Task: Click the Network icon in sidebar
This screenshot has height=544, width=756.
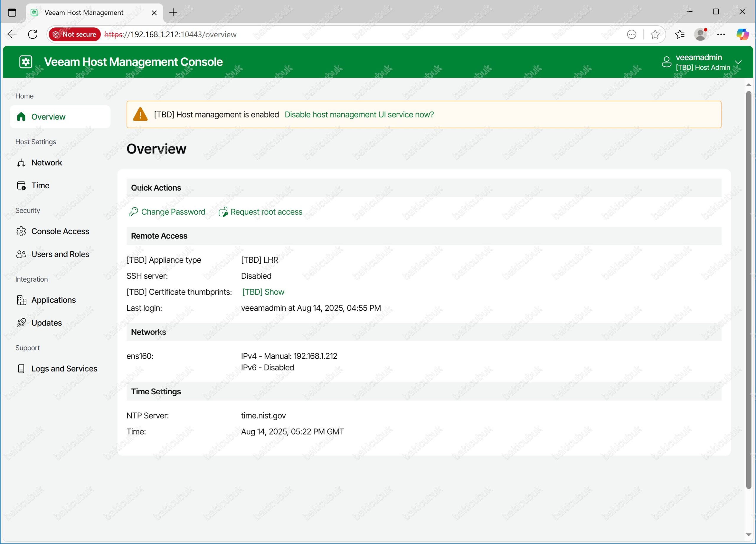Action: (x=21, y=163)
